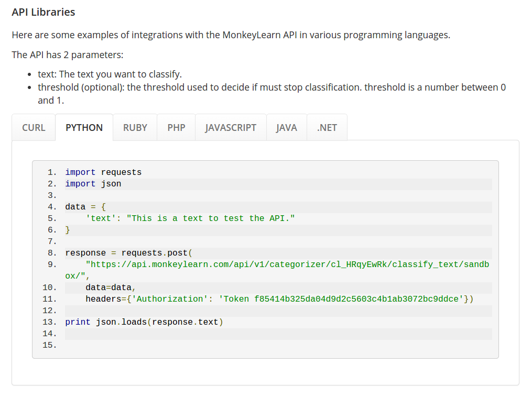The image size is (532, 398).
Task: Click the 'import json' code line
Action: 93,184
